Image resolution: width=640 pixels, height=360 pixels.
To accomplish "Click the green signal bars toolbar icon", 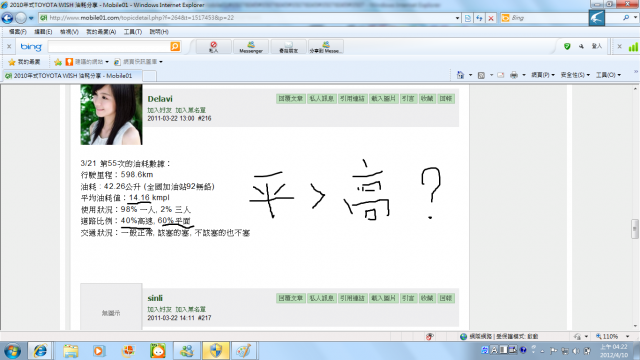I will tap(633, 47).
